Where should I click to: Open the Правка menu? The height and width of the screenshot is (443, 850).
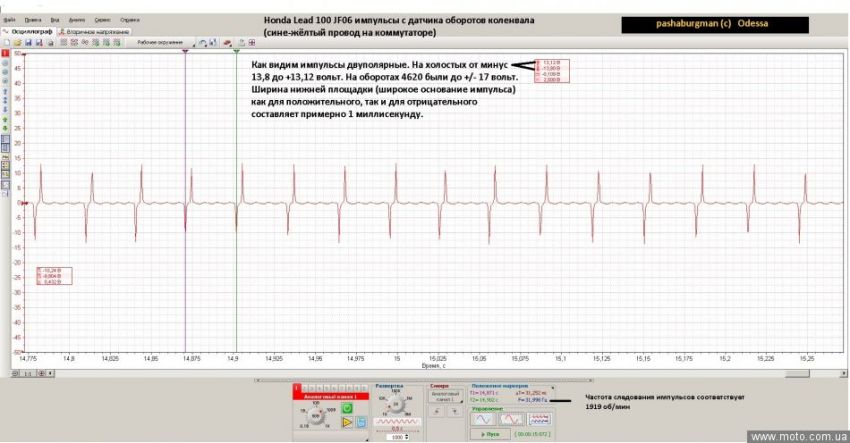point(33,20)
